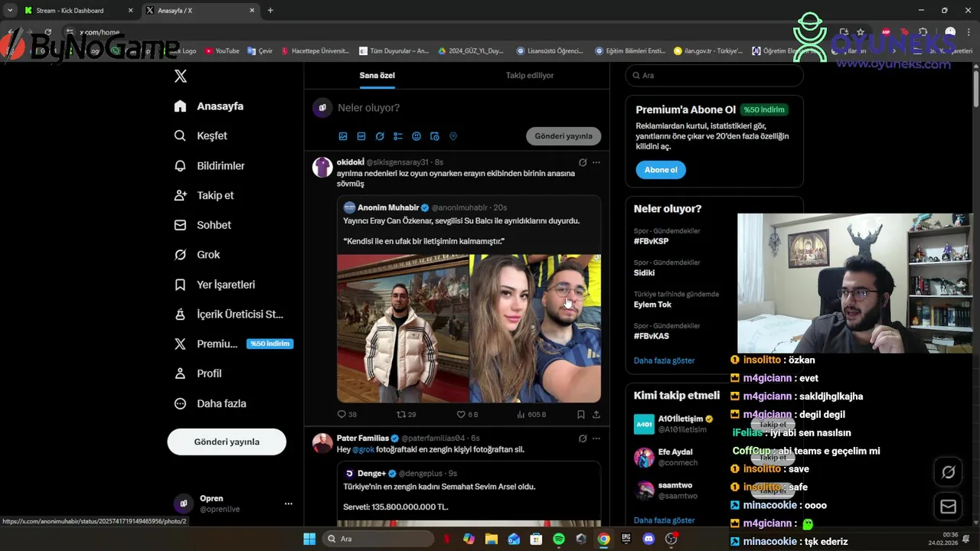
Task: View analytics 605 B on okidoki's post
Action: tap(531, 414)
